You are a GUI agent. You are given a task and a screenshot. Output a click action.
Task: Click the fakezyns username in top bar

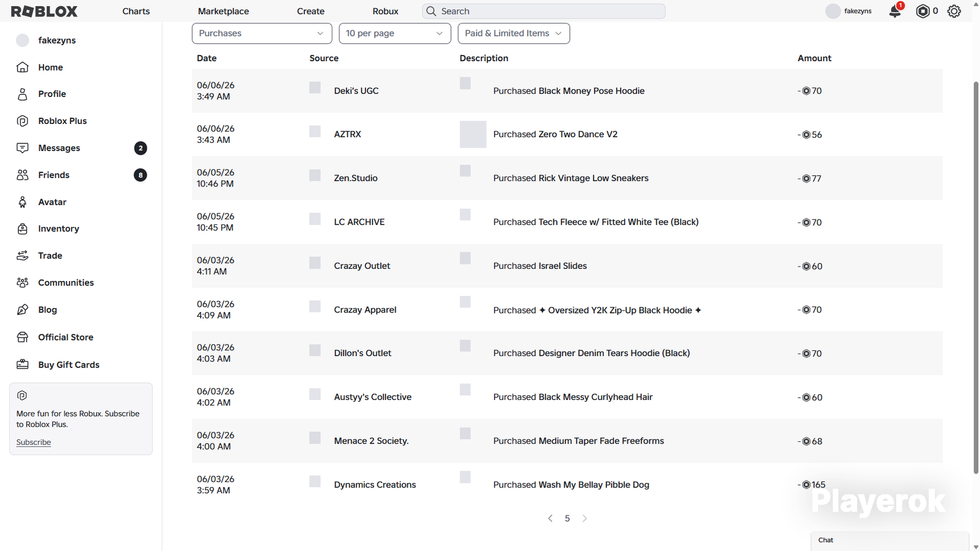pos(858,11)
